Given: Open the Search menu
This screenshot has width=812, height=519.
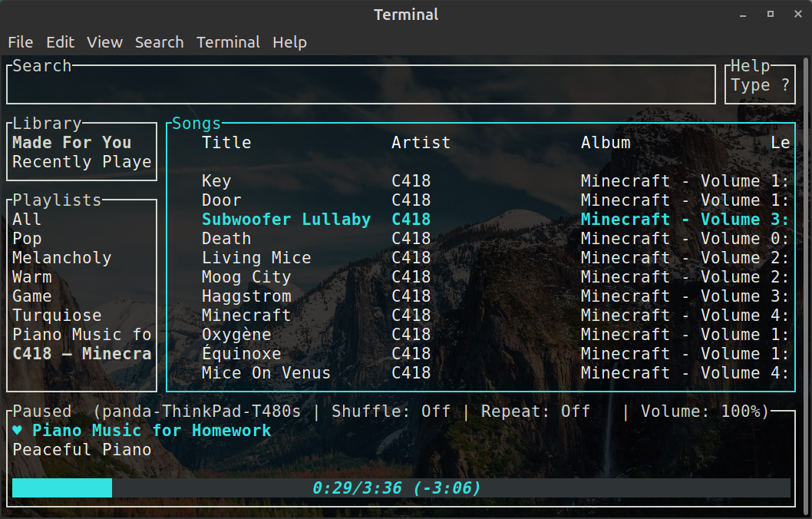Looking at the screenshot, I should click(x=159, y=42).
